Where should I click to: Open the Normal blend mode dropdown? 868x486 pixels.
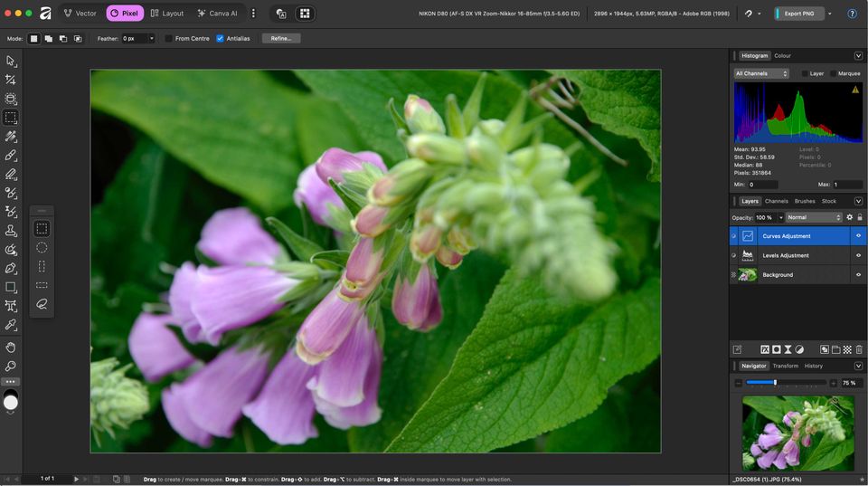[x=813, y=217]
